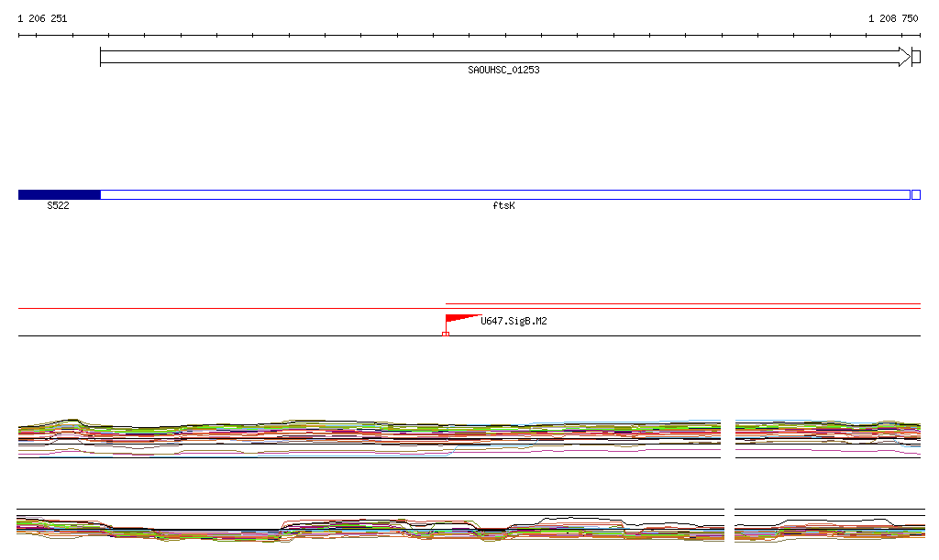Click the short red line above the promoter flag
Screen dimensions: 939x560
click(x=682, y=303)
